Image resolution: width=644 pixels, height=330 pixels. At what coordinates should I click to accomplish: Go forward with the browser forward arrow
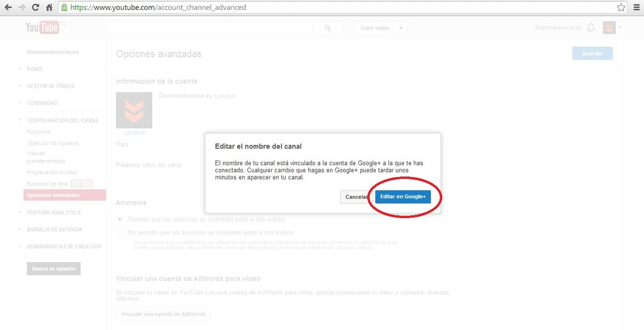(x=22, y=8)
